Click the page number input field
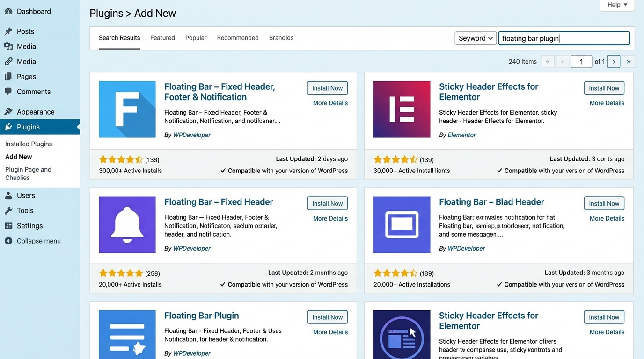Screen dimensions: 644x359 point(581,61)
